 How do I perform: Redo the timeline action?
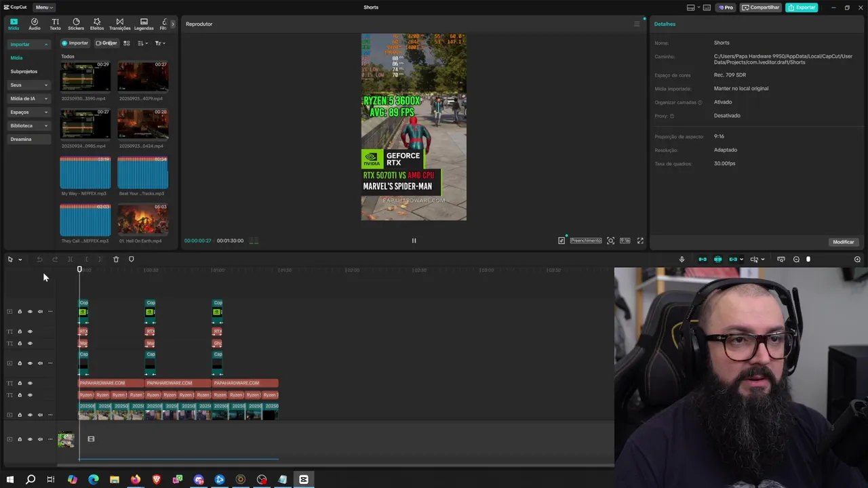[55, 259]
